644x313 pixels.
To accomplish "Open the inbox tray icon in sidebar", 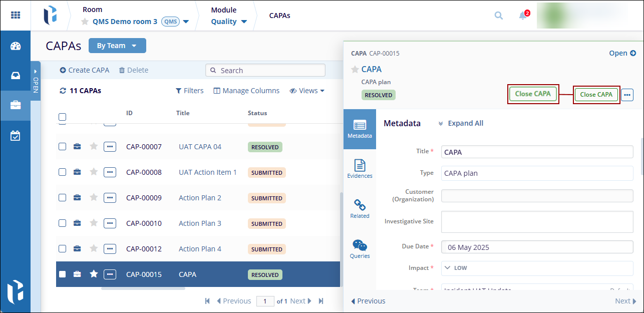I will click(16, 76).
